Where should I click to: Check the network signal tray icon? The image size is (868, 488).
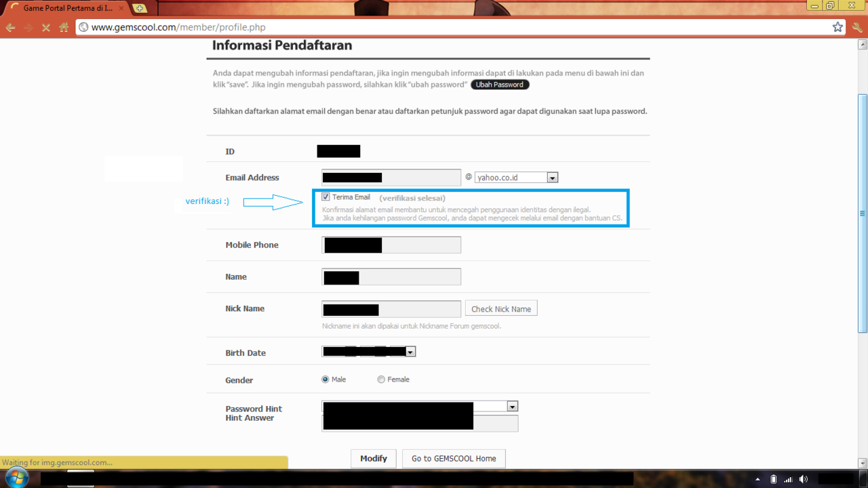point(788,479)
